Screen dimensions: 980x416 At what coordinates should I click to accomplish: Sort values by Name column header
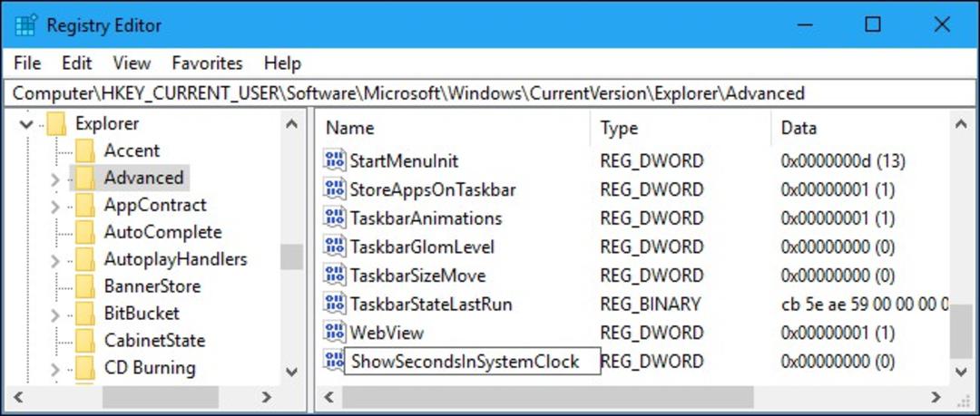pyautogui.click(x=456, y=128)
